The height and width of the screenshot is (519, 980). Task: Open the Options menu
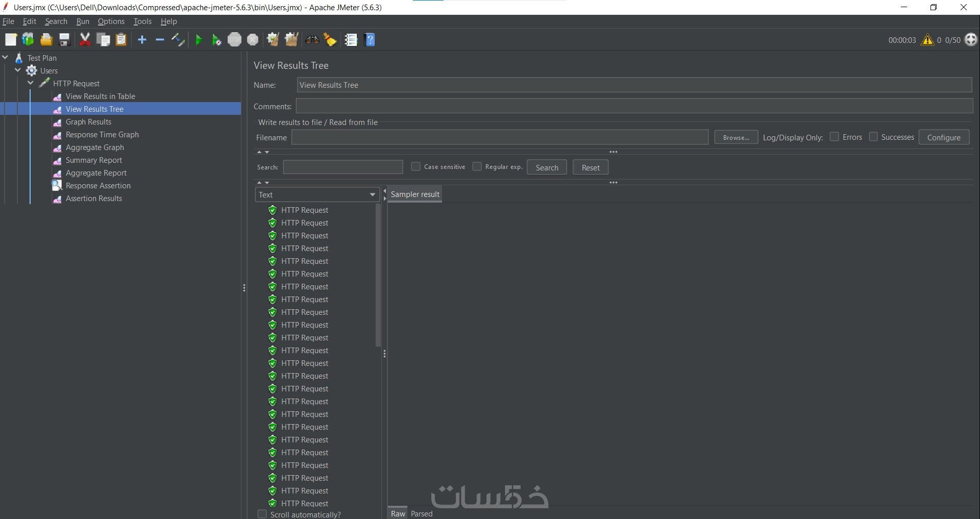pos(111,21)
